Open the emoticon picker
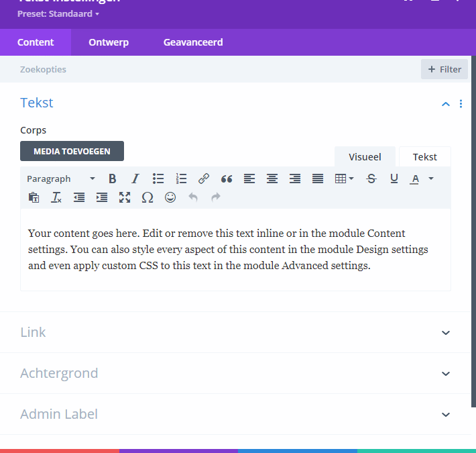This screenshot has width=476, height=453. point(170,197)
